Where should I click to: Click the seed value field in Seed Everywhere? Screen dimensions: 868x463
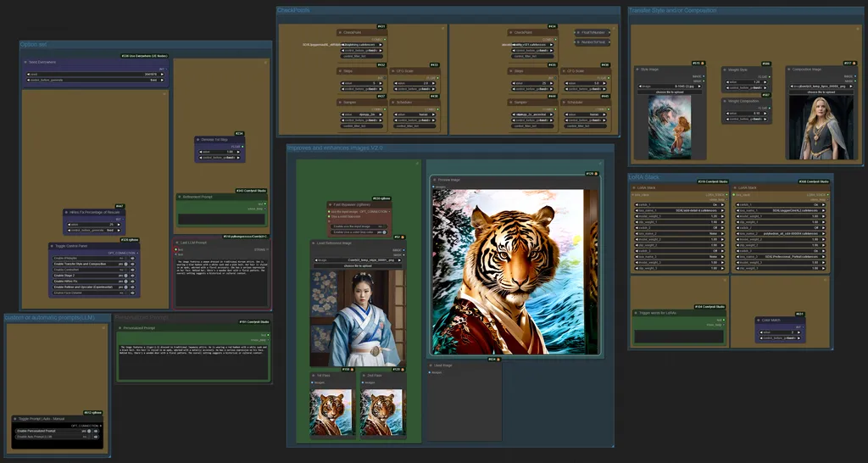click(95, 74)
